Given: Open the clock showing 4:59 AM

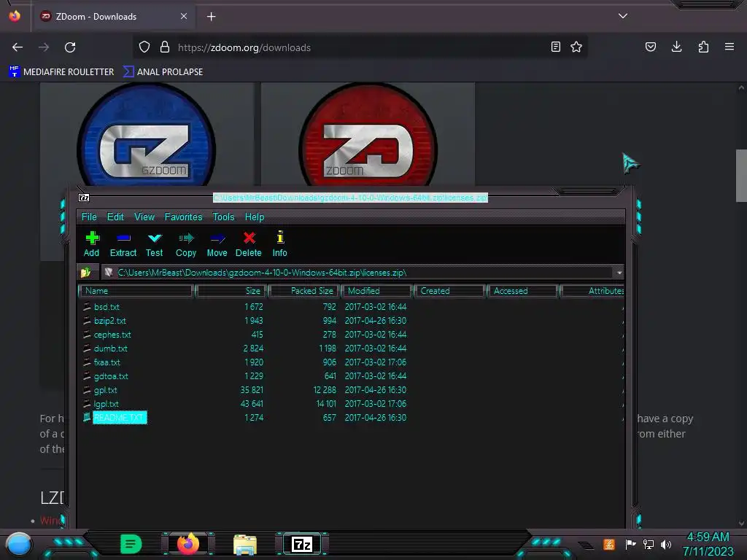Looking at the screenshot, I should point(708,544).
